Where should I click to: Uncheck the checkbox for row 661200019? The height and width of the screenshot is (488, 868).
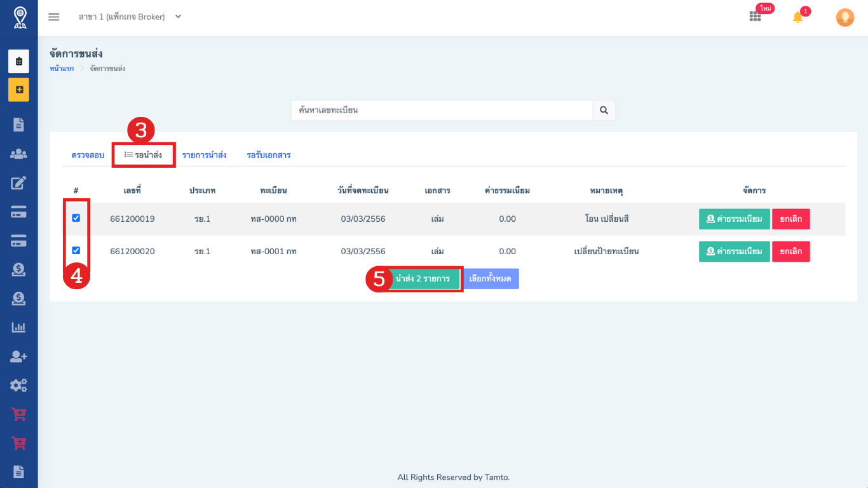pos(76,218)
